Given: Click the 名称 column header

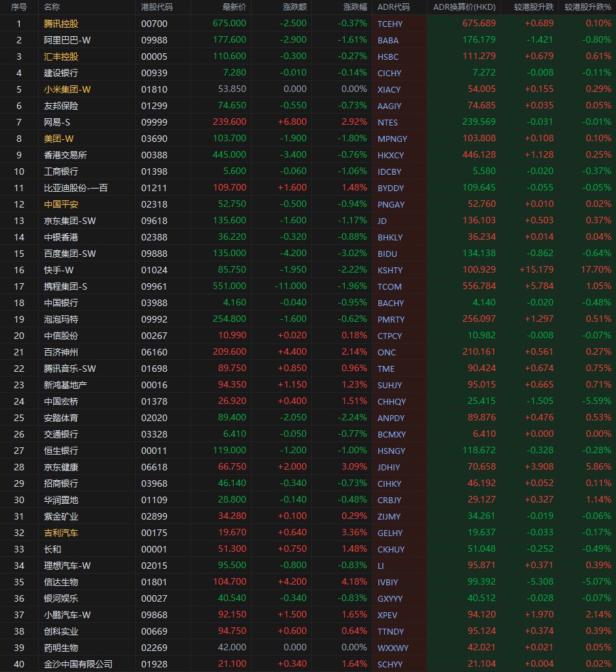Looking at the screenshot, I should coord(52,7).
